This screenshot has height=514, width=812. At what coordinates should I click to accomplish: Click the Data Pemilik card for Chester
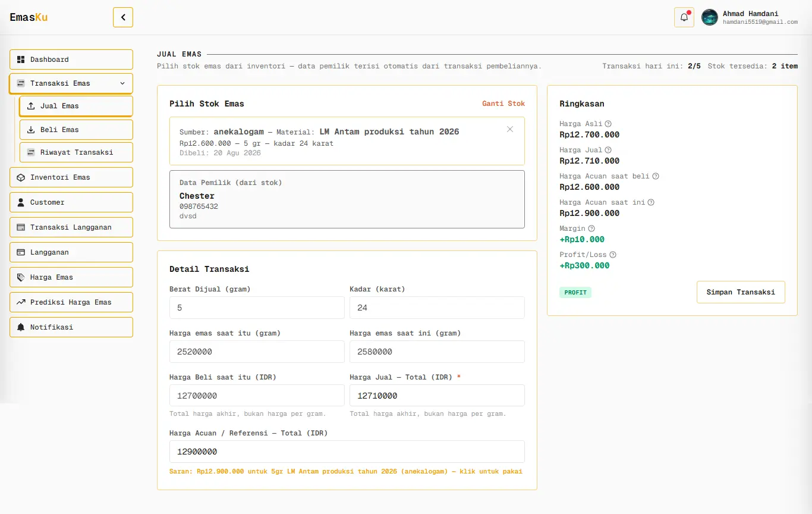click(x=347, y=199)
